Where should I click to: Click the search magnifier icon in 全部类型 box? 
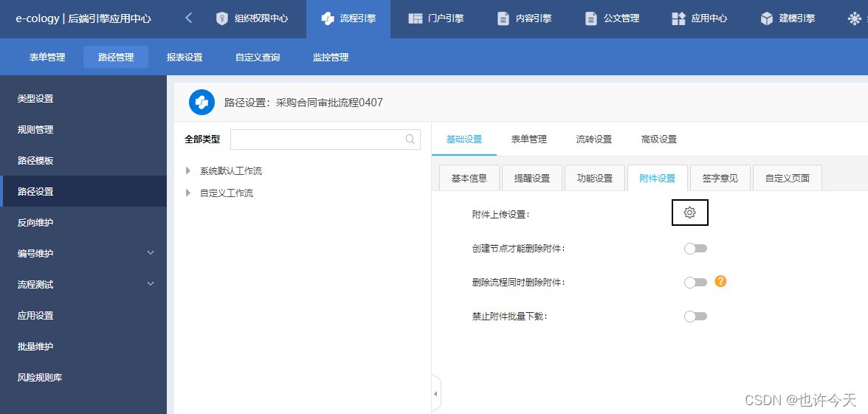coord(410,139)
